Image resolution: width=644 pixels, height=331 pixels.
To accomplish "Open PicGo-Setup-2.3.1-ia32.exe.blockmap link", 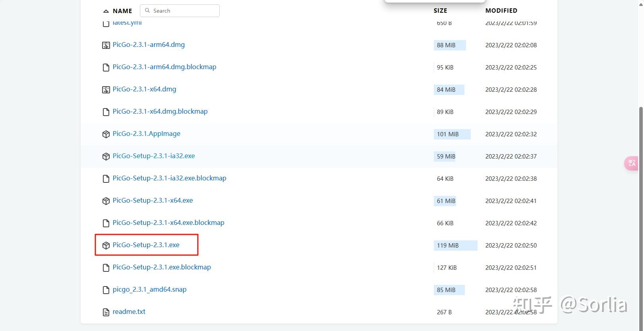I will click(x=170, y=178).
